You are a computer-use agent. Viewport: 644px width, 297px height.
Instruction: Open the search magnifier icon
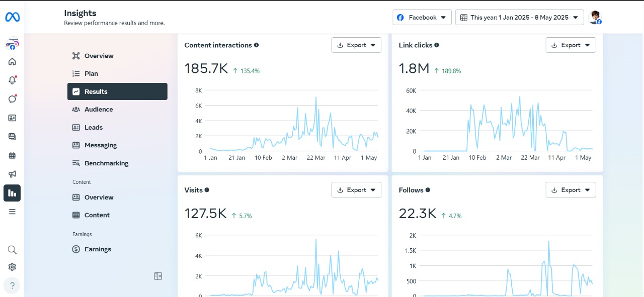point(12,250)
